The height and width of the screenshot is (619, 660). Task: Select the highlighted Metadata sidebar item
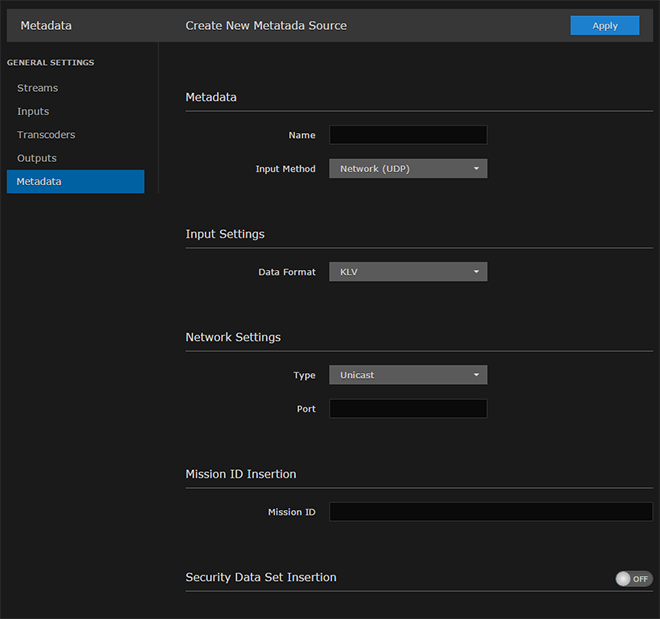[x=75, y=182]
